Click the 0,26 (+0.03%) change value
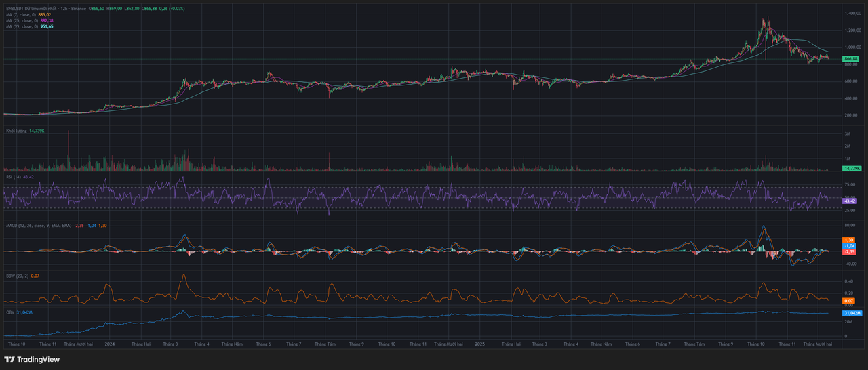The image size is (868, 370). click(172, 8)
